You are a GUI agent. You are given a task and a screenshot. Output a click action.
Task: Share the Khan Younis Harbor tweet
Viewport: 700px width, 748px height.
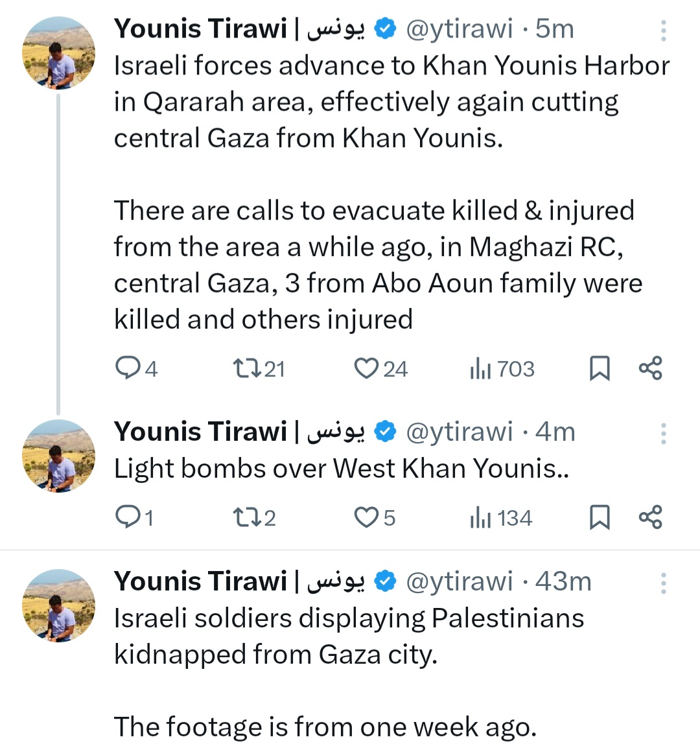650,368
